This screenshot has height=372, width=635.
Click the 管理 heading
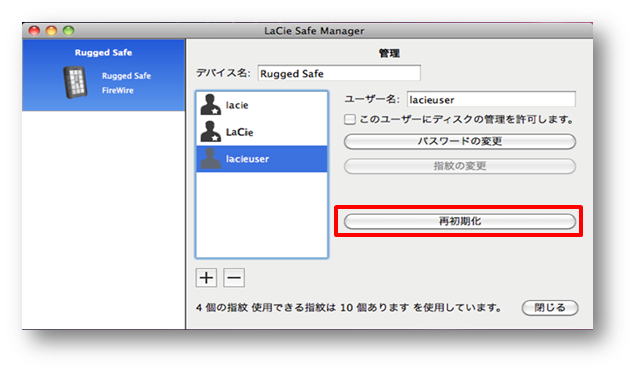389,53
